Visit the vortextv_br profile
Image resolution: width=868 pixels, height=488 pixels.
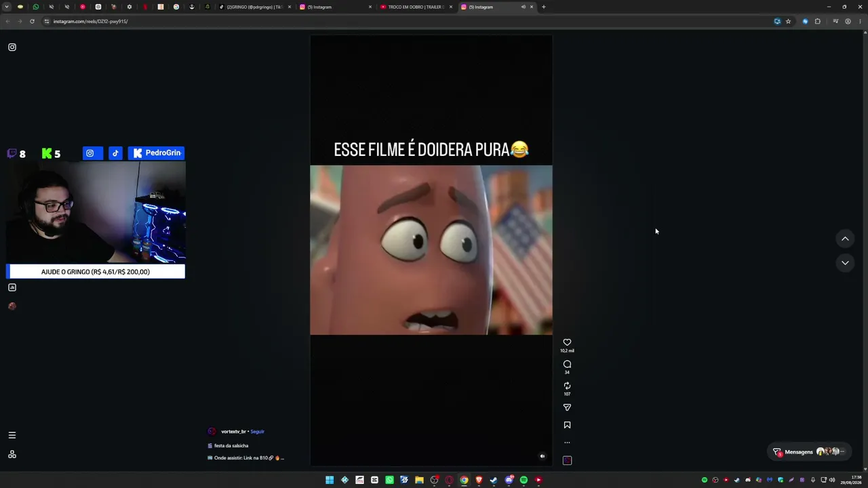click(233, 432)
